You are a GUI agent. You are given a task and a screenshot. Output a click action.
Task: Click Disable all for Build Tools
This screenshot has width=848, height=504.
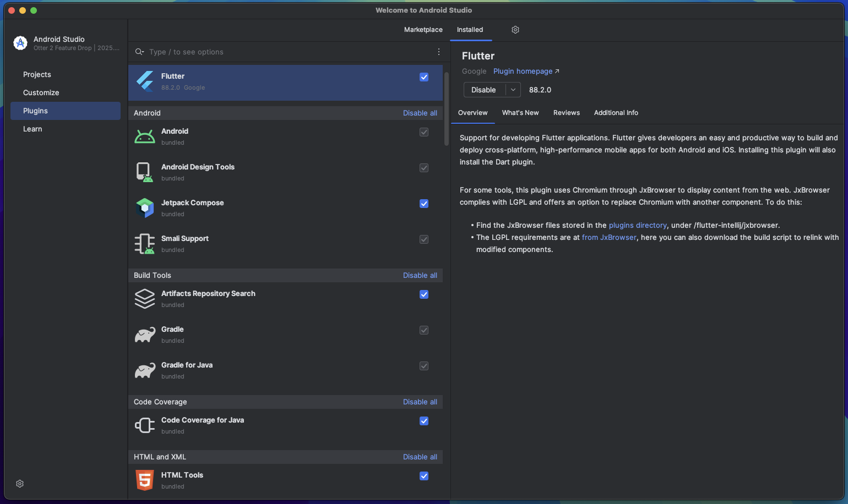pos(420,275)
